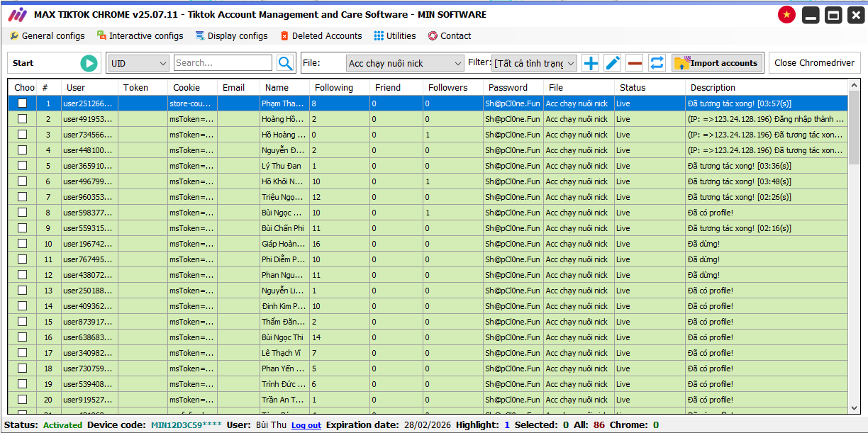Screen dimensions: 868x433
Task: Click the Followers column header
Action: 453,88
